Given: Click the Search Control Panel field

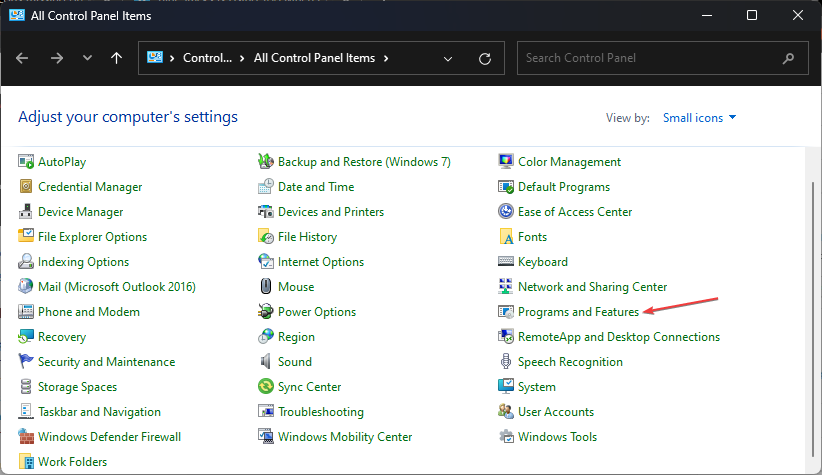Looking at the screenshot, I should (x=663, y=58).
